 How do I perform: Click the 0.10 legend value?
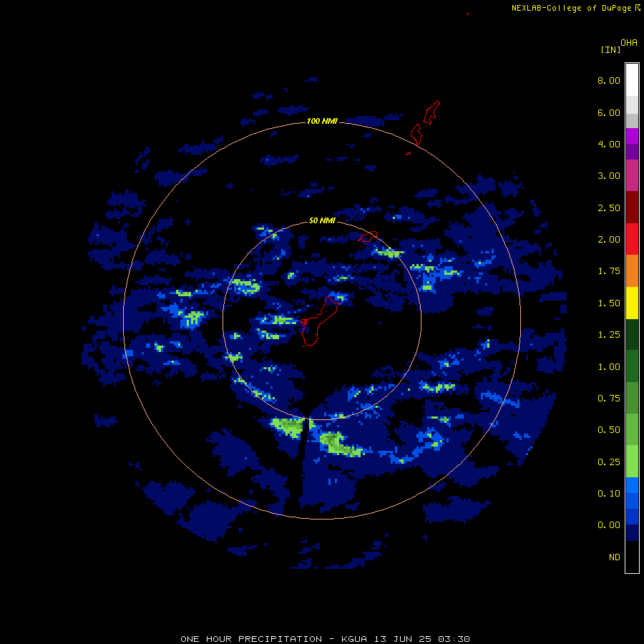[609, 494]
